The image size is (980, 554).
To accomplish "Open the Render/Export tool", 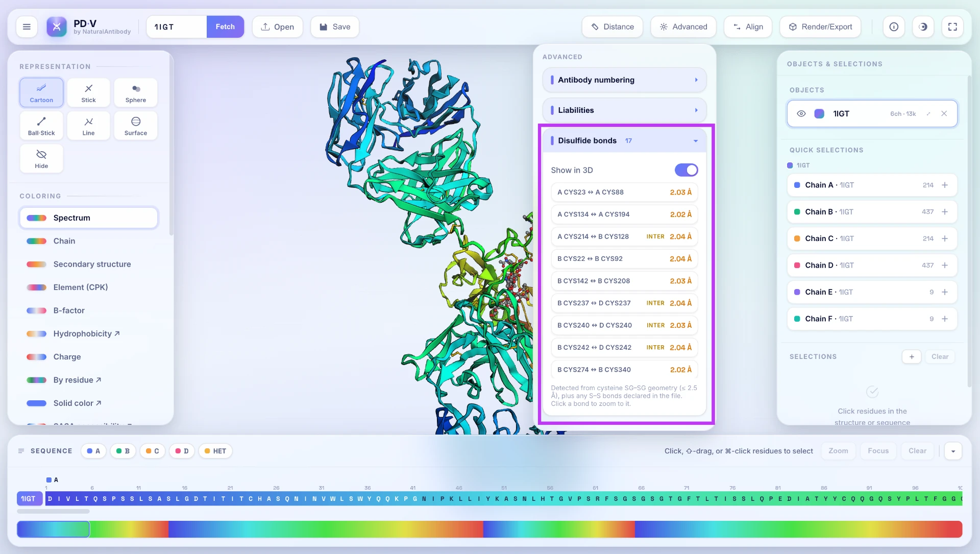I will pyautogui.click(x=820, y=27).
